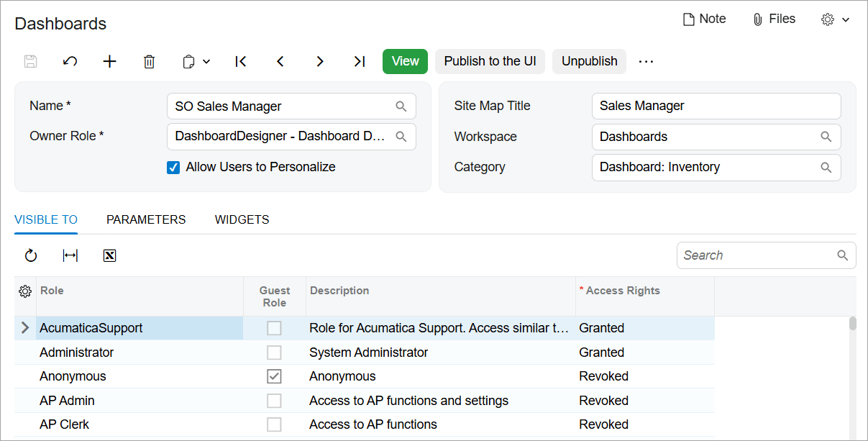868x441 pixels.
Task: Toggle Guest Role checkbox for Anonymous
Action: [x=274, y=376]
